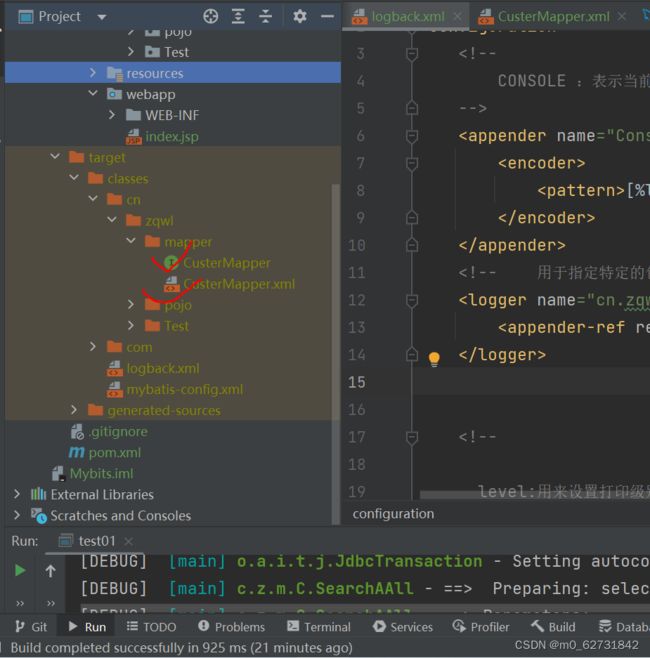Click the Collapse All icon in Project toolbar
The height and width of the screenshot is (658, 650).
coord(265,16)
